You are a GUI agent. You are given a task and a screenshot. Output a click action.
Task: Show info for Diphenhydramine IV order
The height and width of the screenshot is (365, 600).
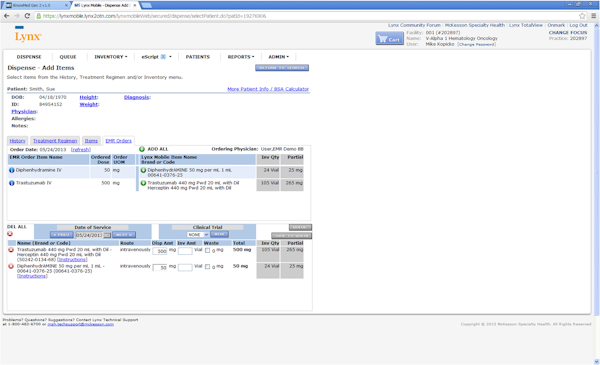(12, 170)
